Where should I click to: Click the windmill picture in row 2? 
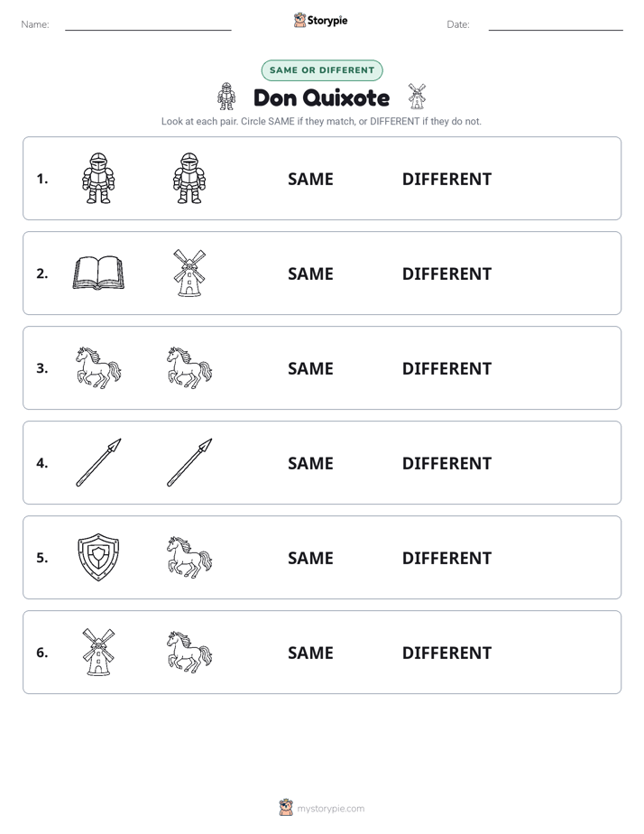point(189,273)
